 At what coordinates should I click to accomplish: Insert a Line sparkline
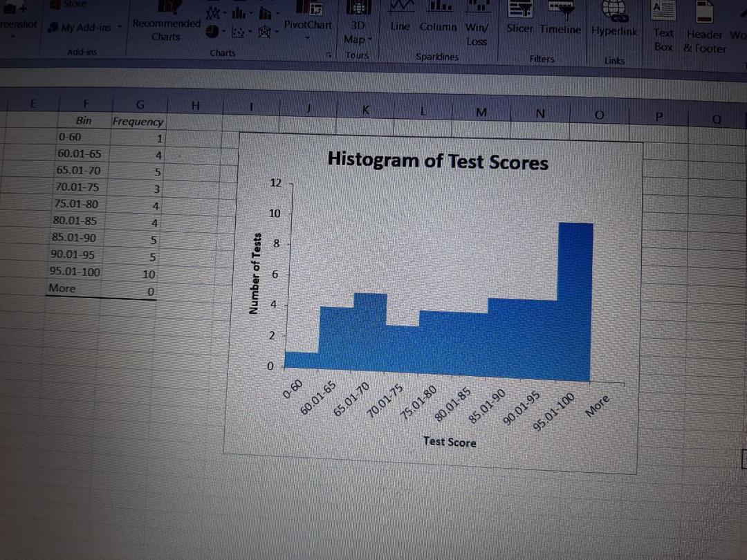(x=400, y=17)
